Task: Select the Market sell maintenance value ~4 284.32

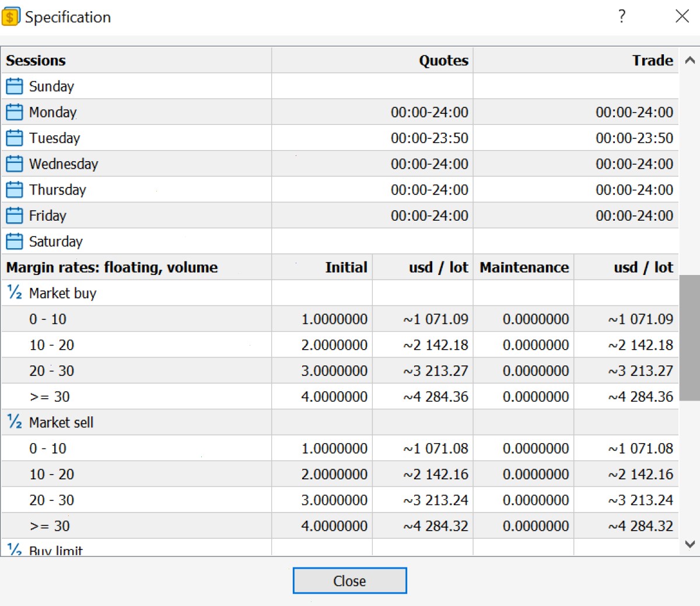Action: coord(640,526)
